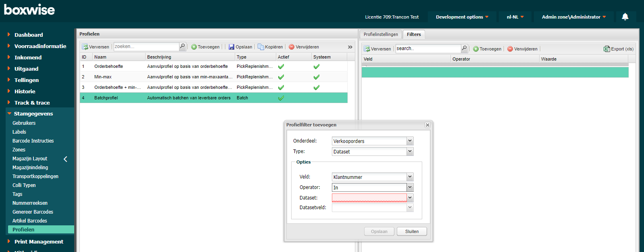Click the Kopiëren copy icon

click(261, 47)
